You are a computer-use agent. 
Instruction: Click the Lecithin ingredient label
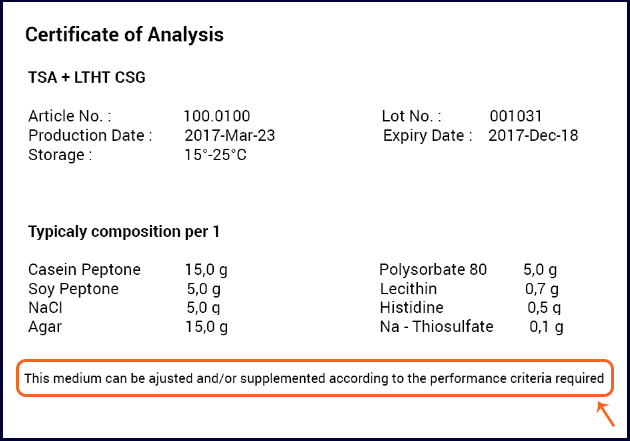click(x=408, y=289)
